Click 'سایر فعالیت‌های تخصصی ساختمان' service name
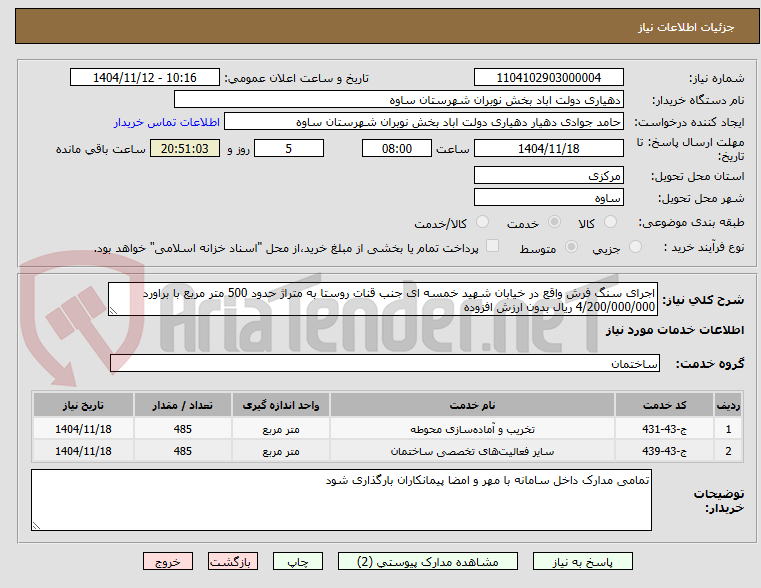This screenshot has width=761, height=588. (x=472, y=451)
